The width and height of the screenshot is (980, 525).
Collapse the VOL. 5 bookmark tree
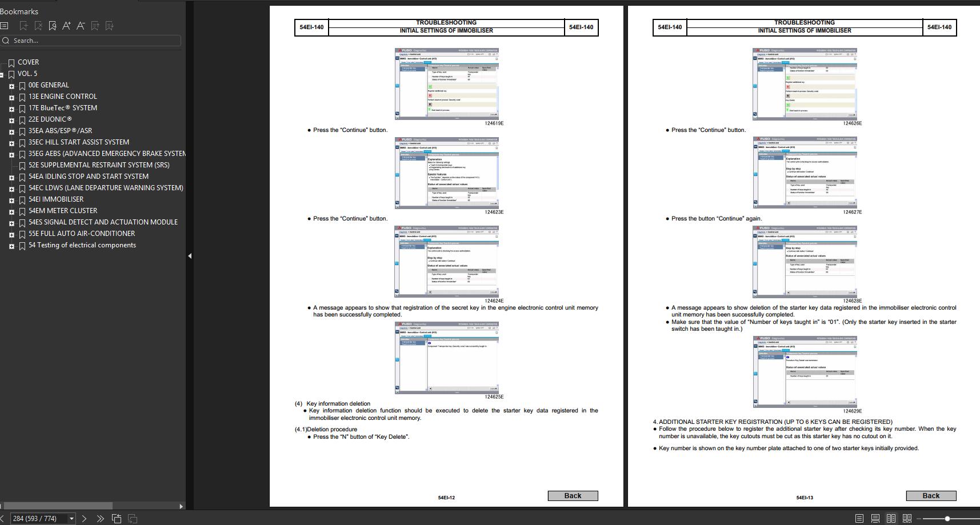click(2, 75)
